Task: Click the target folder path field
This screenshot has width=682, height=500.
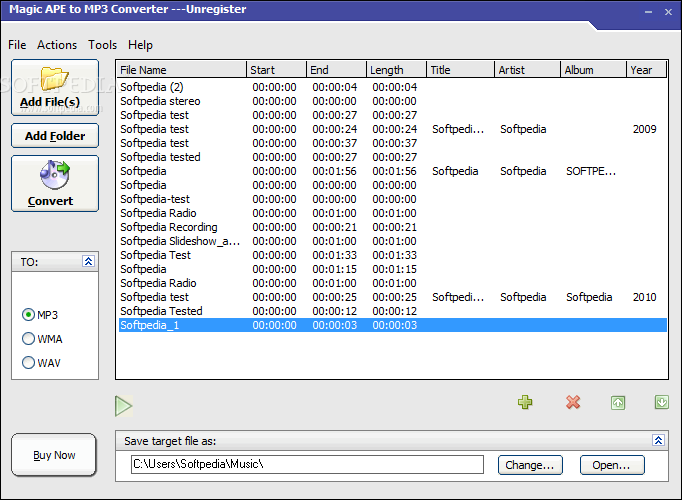Action: pos(307,464)
